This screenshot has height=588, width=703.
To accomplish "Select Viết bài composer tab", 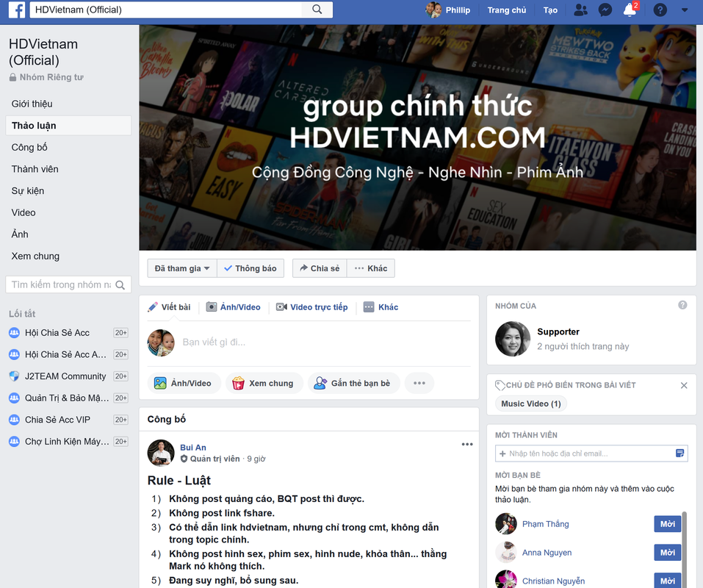I will (x=170, y=306).
